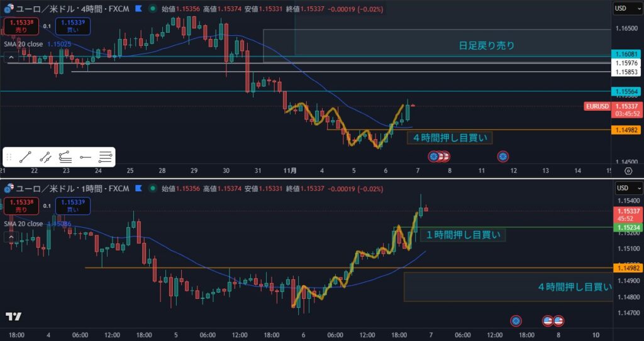
Task: Click the blue flag icon on the 4-hour chart
Action: [137, 9]
